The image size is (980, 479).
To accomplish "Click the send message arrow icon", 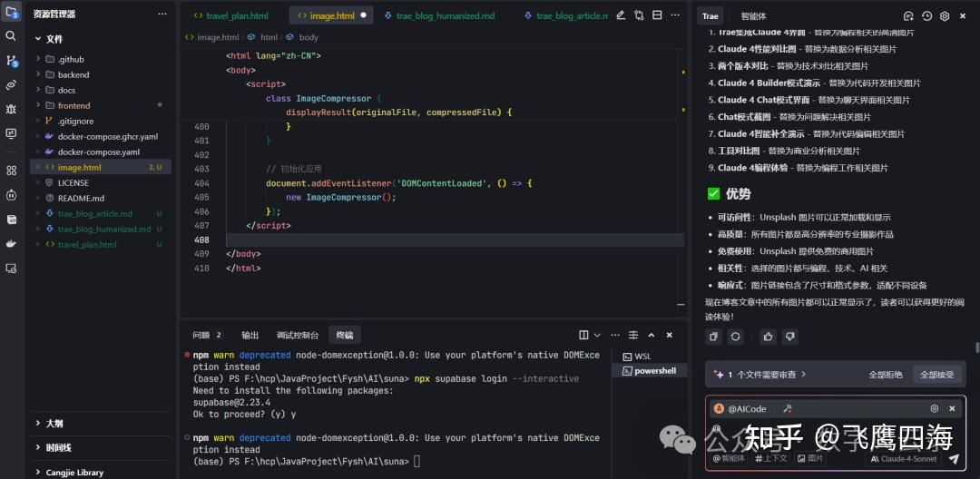I will click(x=953, y=459).
